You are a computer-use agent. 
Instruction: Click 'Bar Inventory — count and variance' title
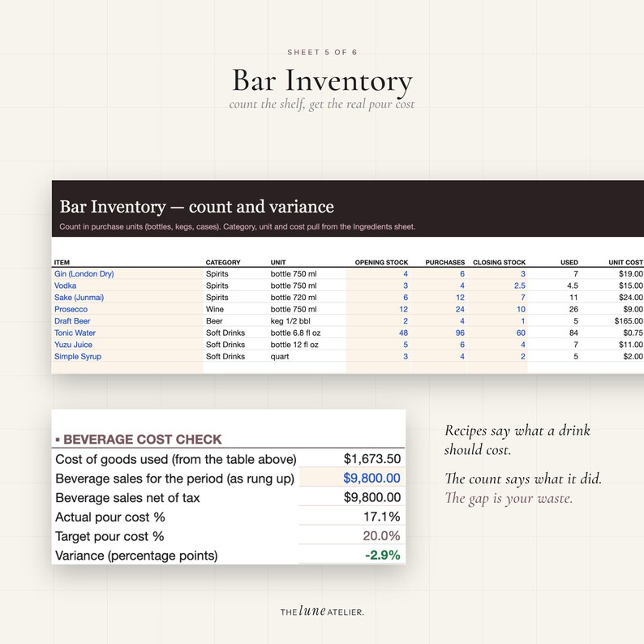(197, 207)
